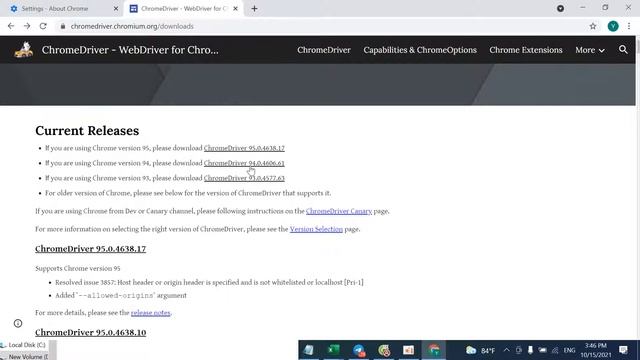Reload the ChromeDriver downloads page
The image size is (640, 360).
coord(43,26)
